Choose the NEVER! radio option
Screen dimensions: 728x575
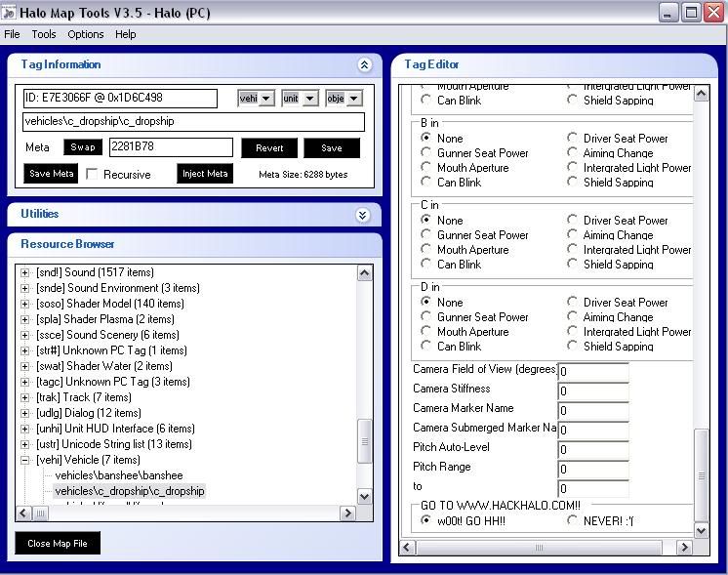coord(572,520)
